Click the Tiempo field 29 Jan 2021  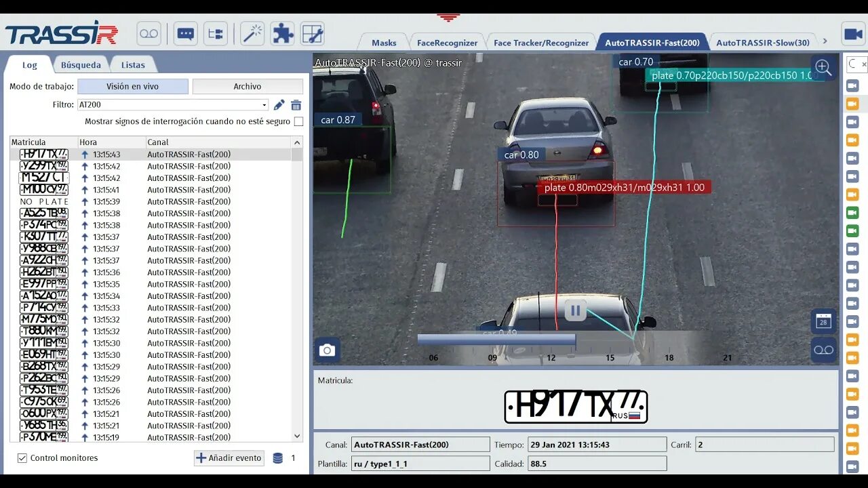[x=597, y=445]
